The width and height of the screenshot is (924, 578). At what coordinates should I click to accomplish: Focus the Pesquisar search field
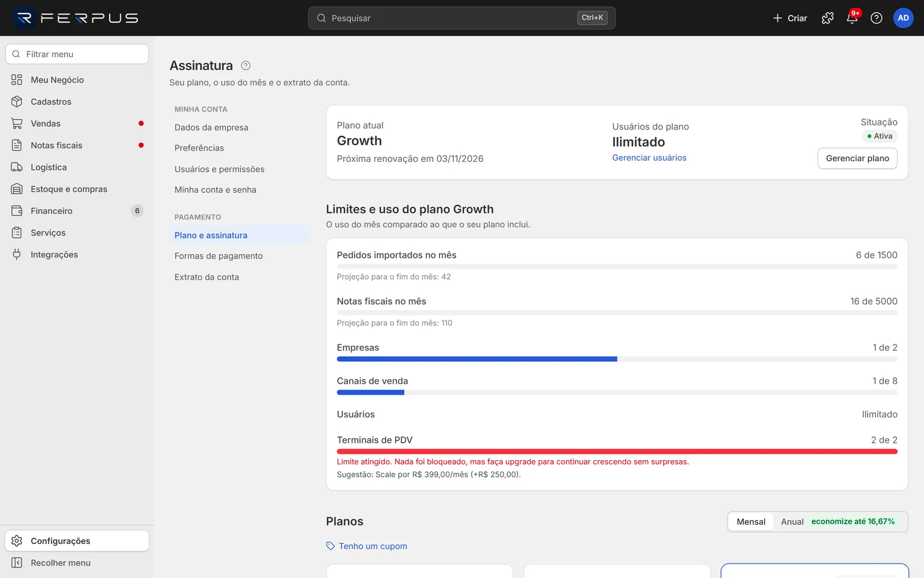[461, 18]
